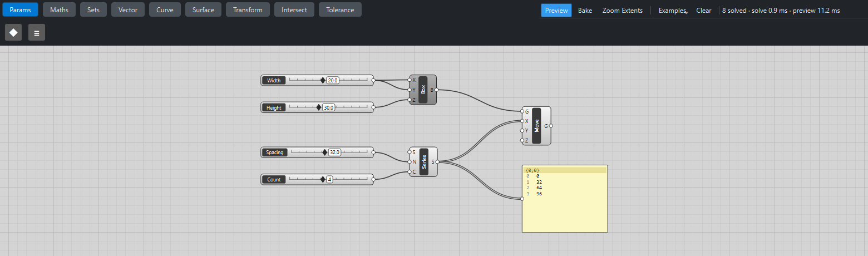Click the Move component's Z input port
The width and height of the screenshot is (868, 256).
point(522,140)
